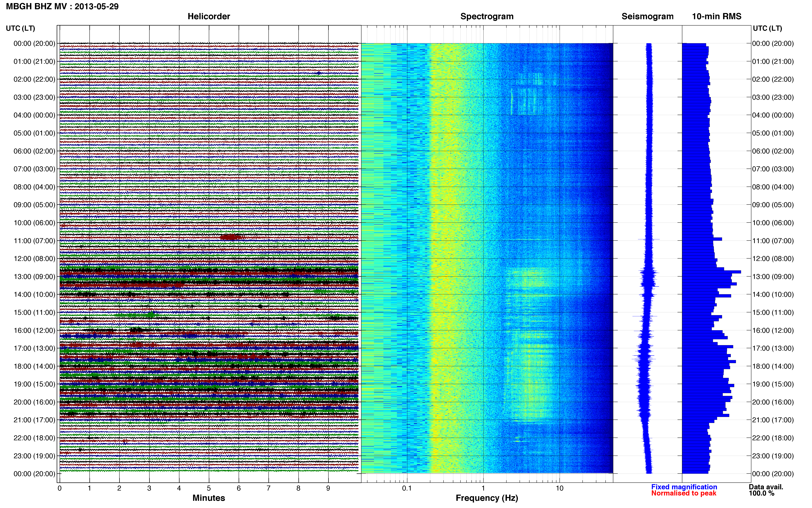Screen dimensions: 812x508
Task: Click the "3" tick label on Minutes axis
Action: (149, 488)
